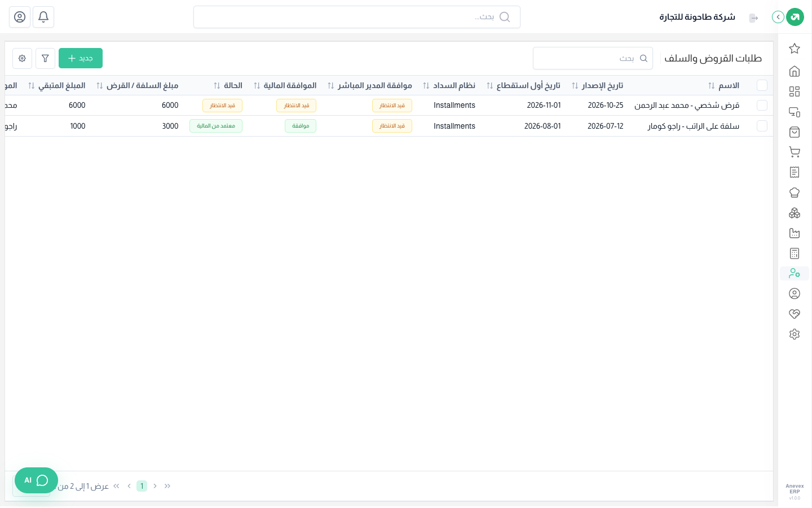Open the factory module icon in the sidebar
The width and height of the screenshot is (812, 508).
(795, 233)
